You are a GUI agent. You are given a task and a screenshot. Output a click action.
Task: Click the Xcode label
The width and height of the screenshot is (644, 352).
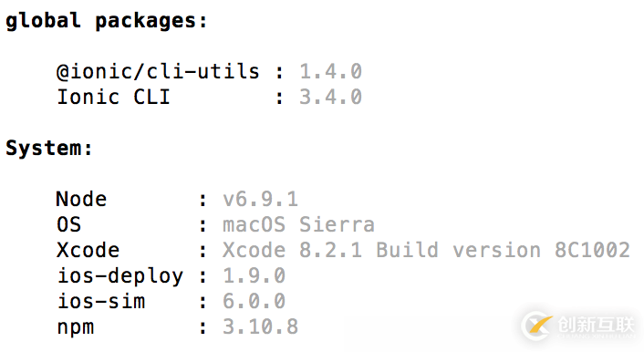(x=88, y=250)
